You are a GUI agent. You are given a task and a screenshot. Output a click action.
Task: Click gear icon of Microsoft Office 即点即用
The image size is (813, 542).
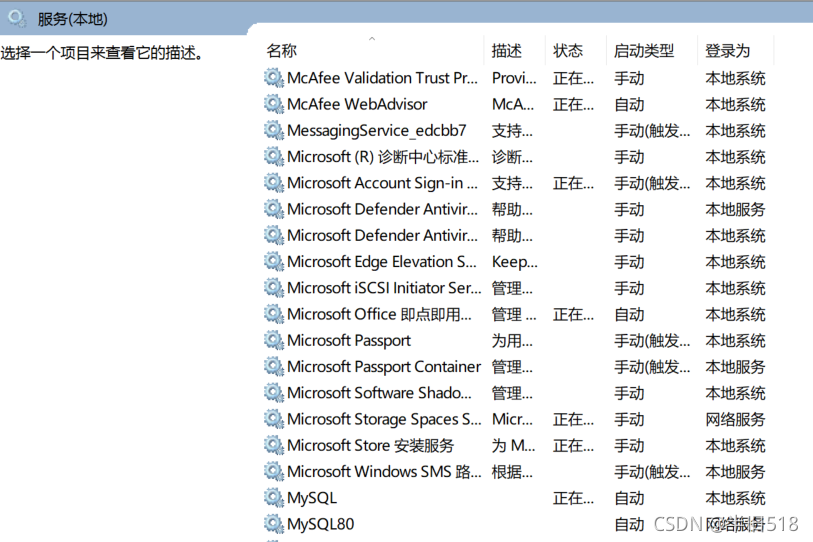click(274, 314)
